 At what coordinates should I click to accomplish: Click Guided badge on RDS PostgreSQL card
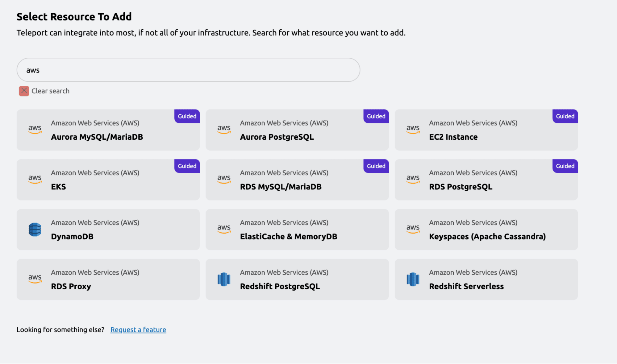[565, 166]
